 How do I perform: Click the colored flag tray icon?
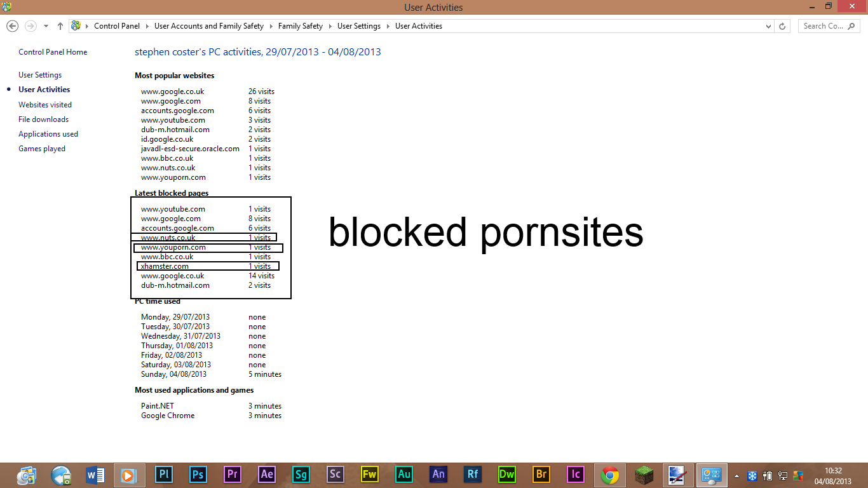coord(798,475)
